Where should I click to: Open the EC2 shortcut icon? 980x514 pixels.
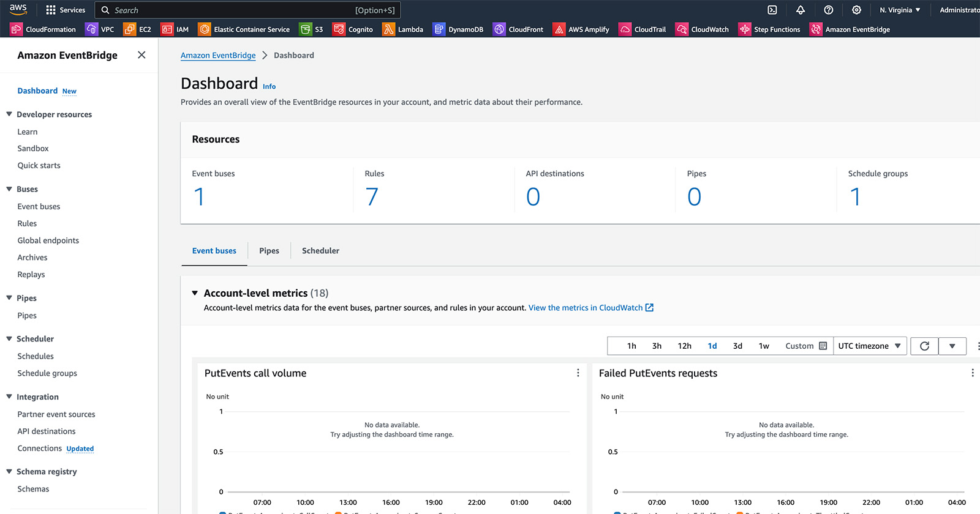tap(129, 29)
